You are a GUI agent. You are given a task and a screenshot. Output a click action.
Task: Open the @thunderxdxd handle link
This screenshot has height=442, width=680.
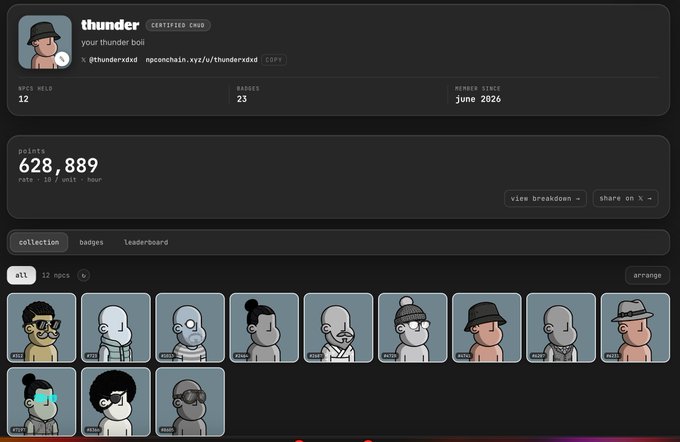(113, 60)
